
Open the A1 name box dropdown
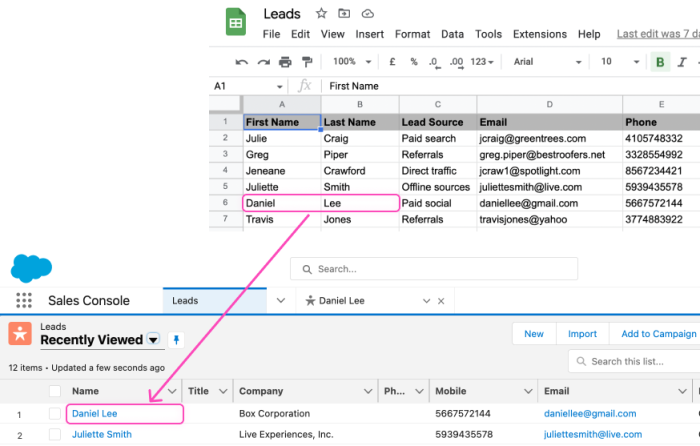click(x=279, y=87)
